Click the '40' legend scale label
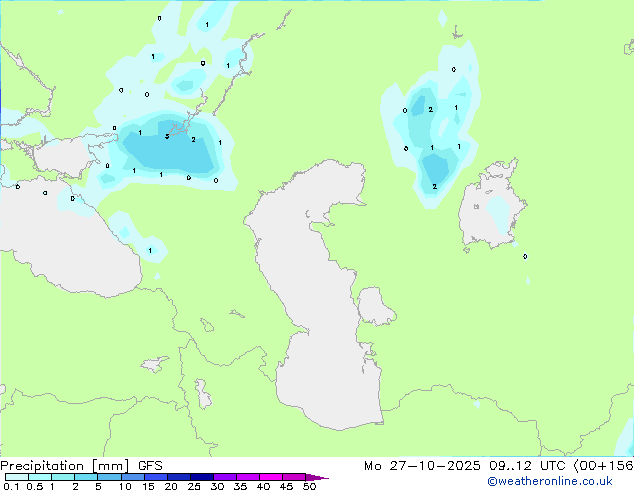The width and height of the screenshot is (634, 490). (x=263, y=486)
